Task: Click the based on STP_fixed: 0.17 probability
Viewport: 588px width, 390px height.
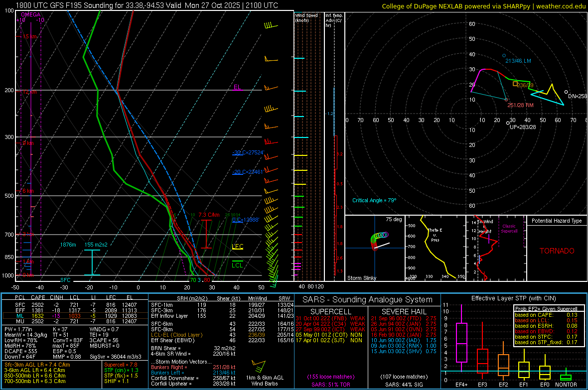Action: [546, 342]
